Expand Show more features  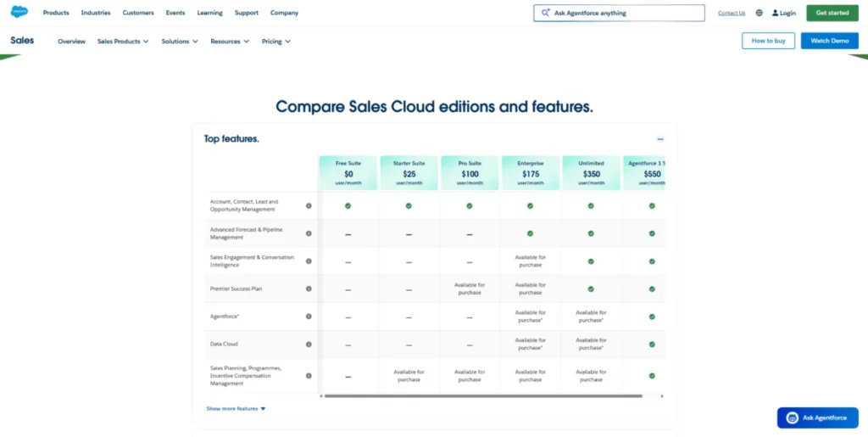click(236, 409)
